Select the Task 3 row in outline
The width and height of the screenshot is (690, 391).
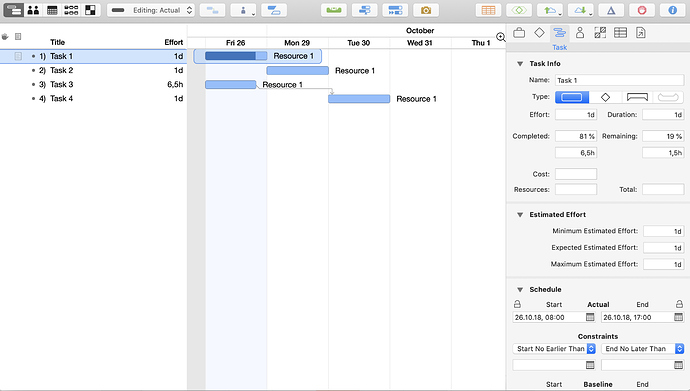tap(93, 84)
